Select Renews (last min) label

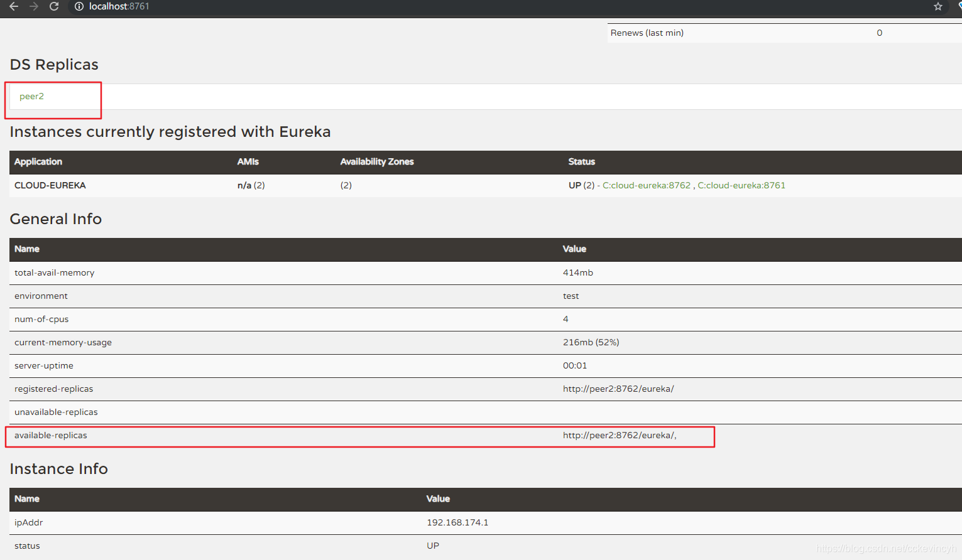647,33
